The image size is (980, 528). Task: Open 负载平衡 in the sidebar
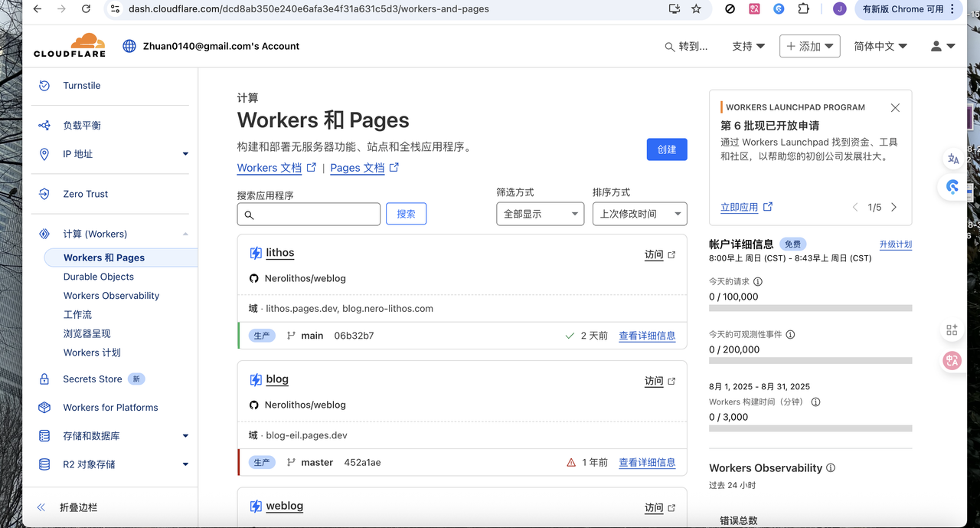pos(82,126)
